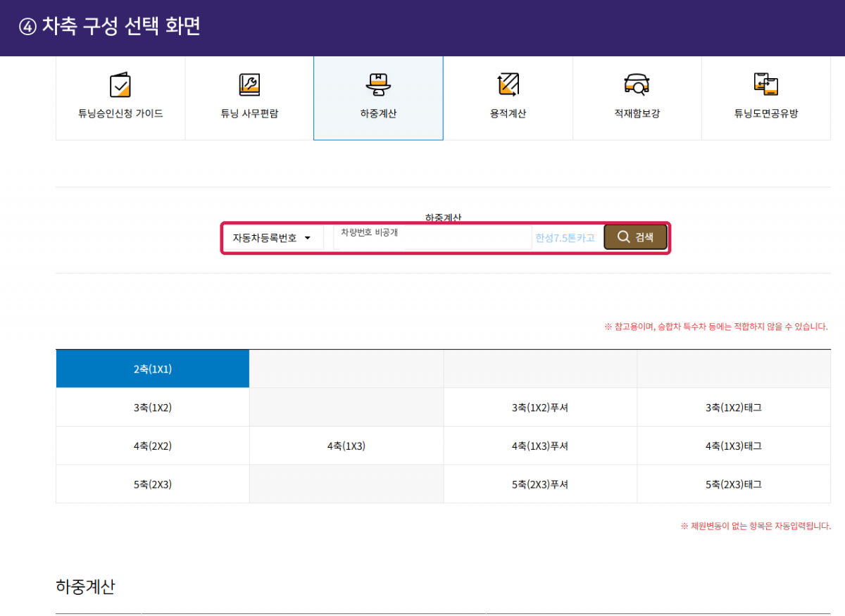
Task: Click the 튜닝도면공유방 device sharing icon
Action: [x=765, y=84]
